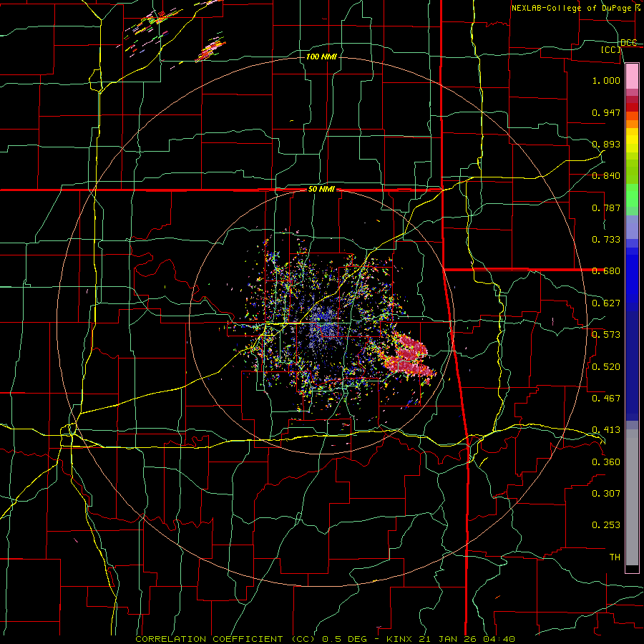Select the 0.413 legend value
The height and width of the screenshot is (644, 644).
(x=606, y=430)
